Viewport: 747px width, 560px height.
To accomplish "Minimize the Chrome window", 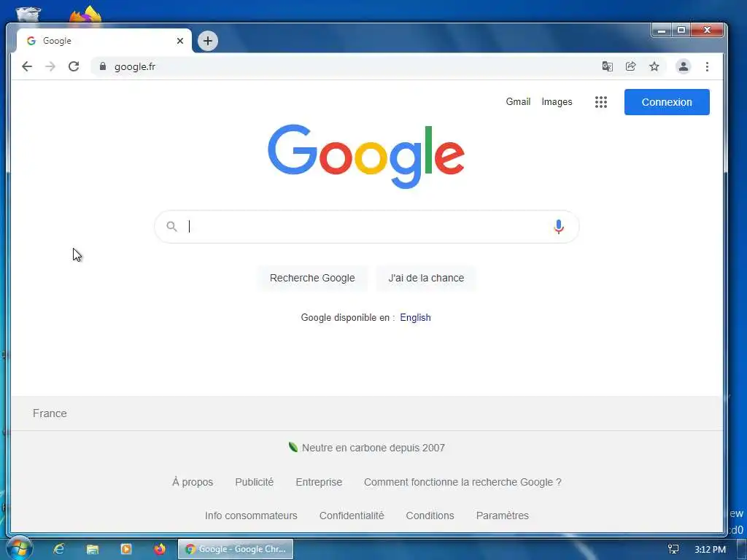I will click(x=661, y=31).
